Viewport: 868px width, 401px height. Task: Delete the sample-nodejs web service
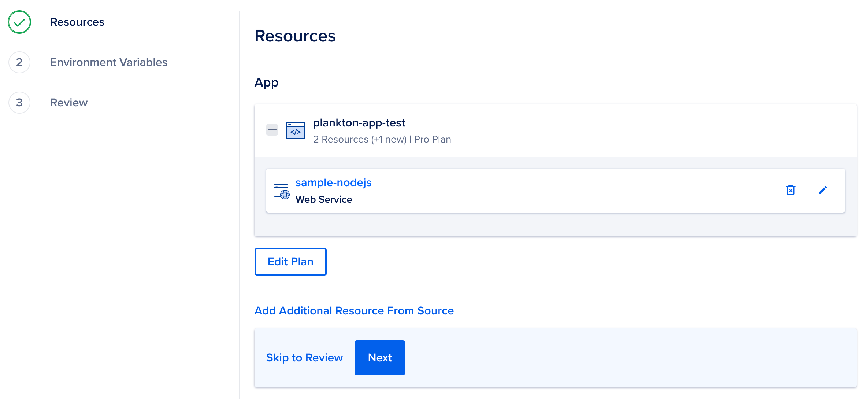(x=790, y=190)
